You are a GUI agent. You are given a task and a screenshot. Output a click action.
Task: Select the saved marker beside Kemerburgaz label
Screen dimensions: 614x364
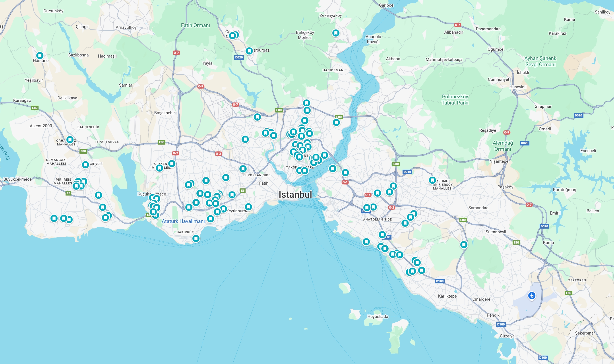click(249, 51)
